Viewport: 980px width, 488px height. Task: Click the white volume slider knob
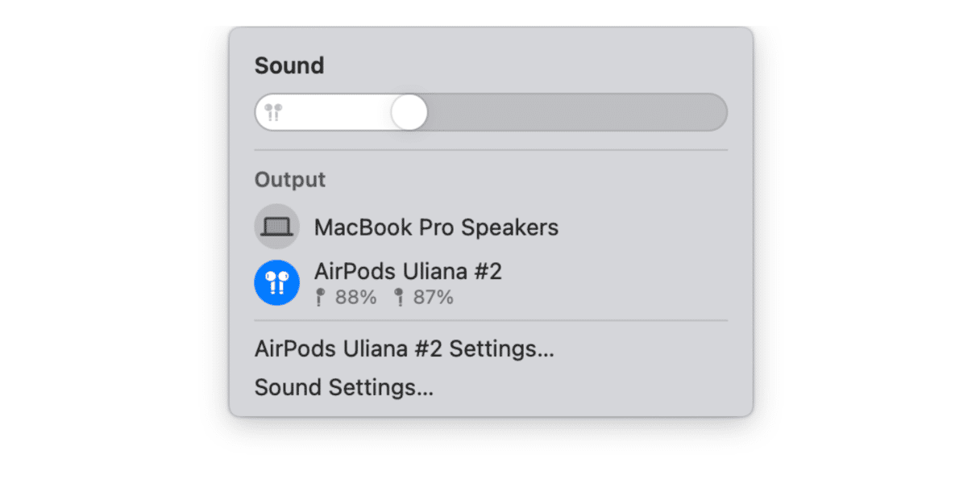coord(409,112)
